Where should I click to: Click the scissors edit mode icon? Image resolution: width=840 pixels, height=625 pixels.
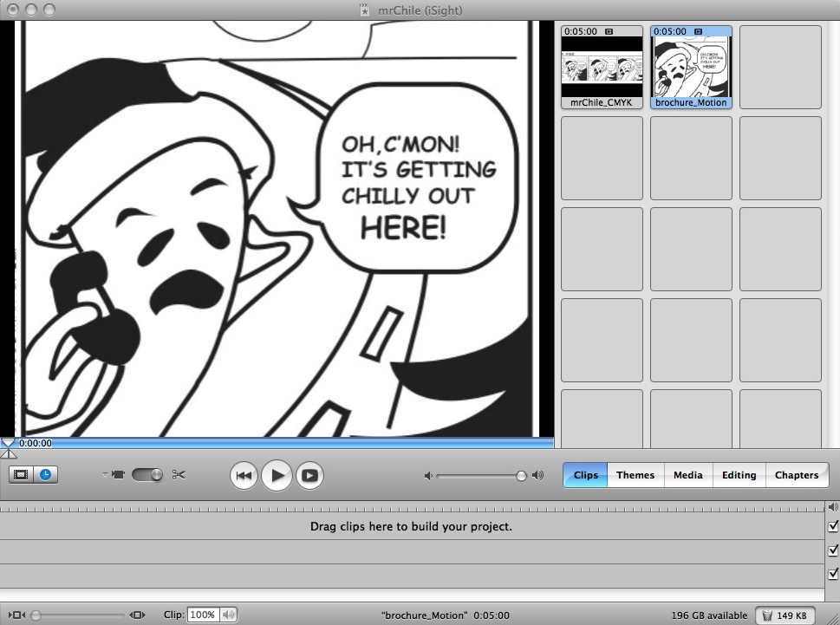point(179,475)
